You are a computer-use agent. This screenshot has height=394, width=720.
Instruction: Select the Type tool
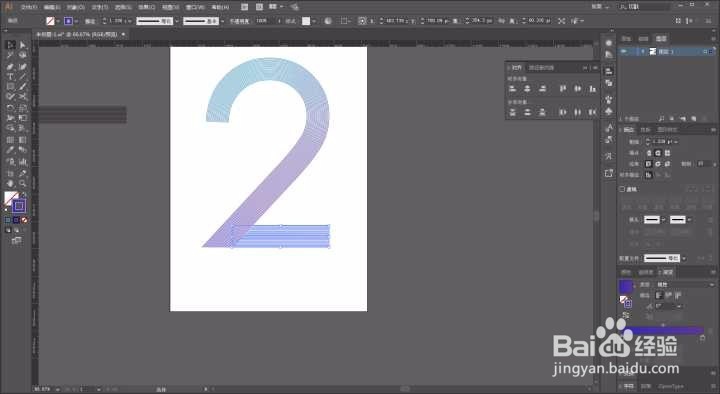pyautogui.click(x=10, y=77)
